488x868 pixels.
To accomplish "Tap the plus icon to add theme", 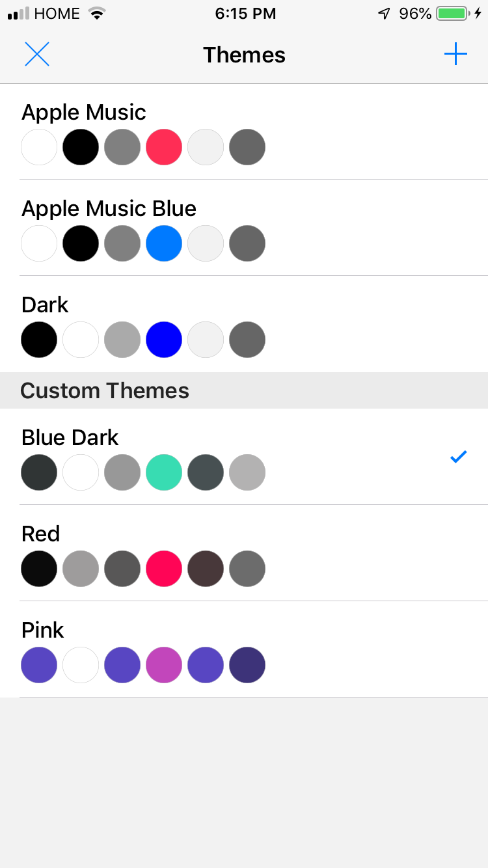I will pyautogui.click(x=455, y=54).
